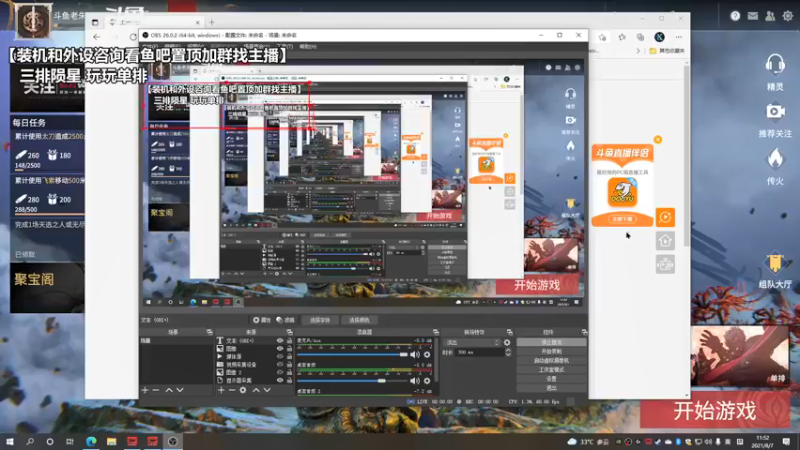800x450 pixels.
Task: Open the 精灵 headset icon in game sidebar
Action: point(775,66)
